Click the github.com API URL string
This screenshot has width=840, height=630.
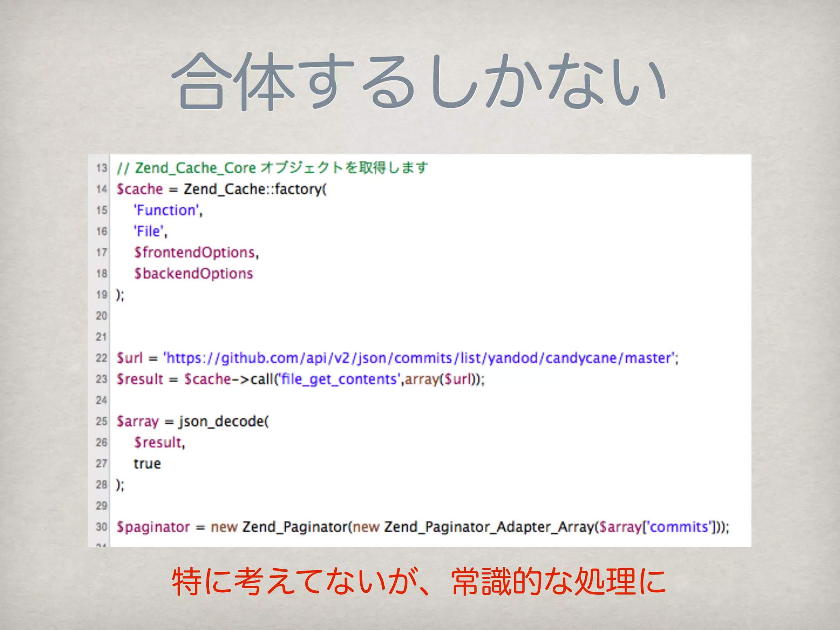[420, 358]
